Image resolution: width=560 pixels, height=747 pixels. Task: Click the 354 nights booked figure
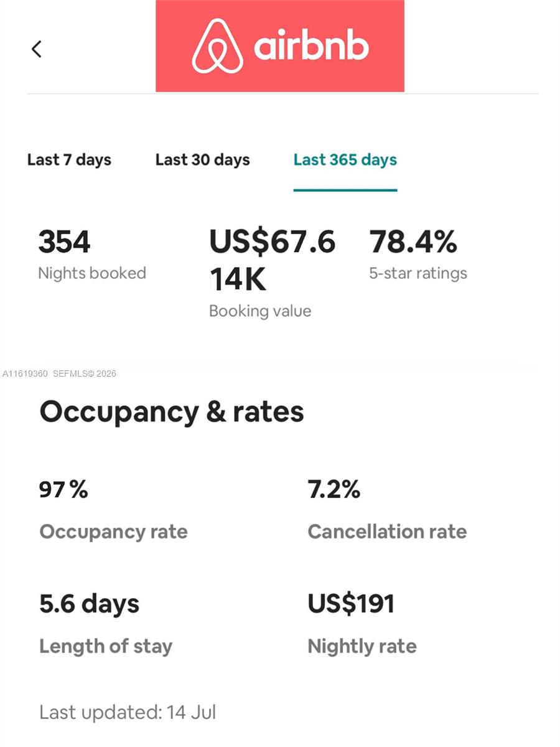64,242
